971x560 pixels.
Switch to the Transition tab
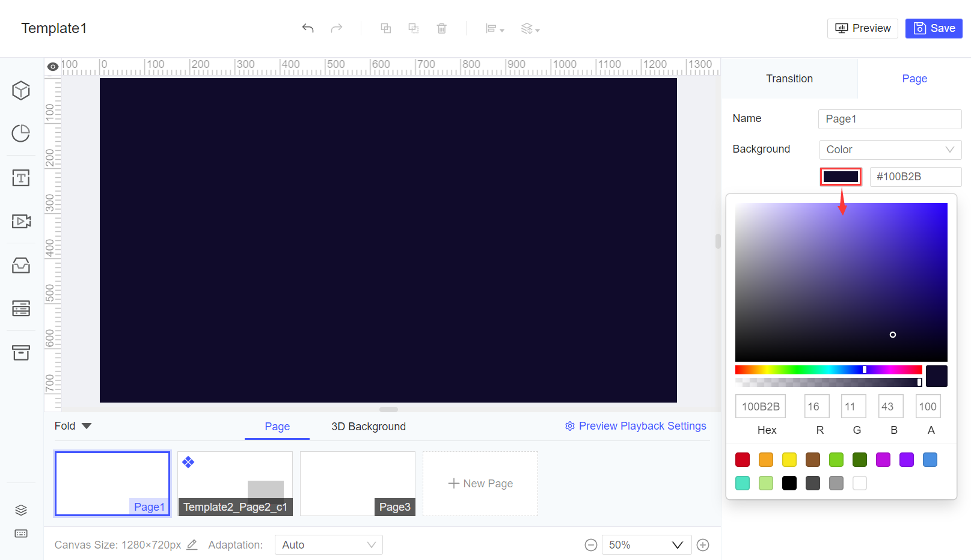point(789,78)
